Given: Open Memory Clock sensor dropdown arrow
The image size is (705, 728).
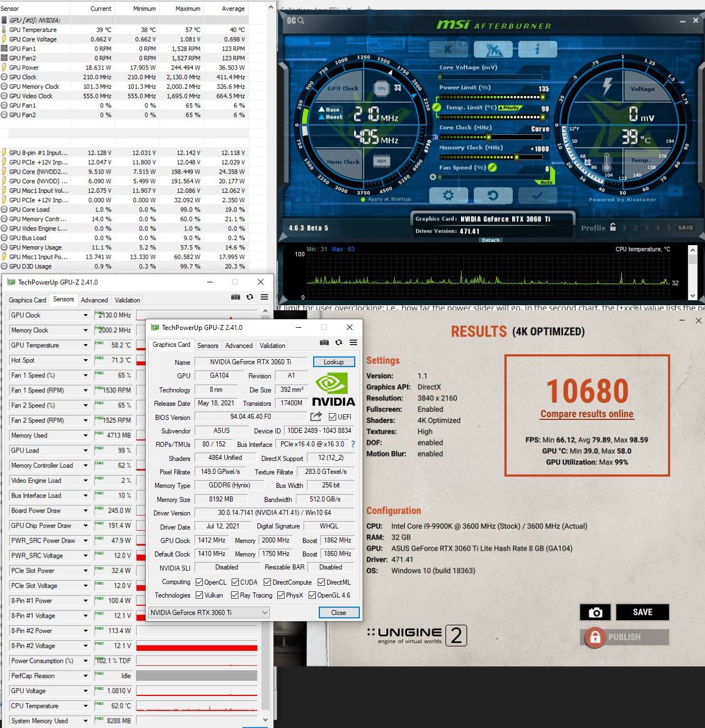Looking at the screenshot, I should [x=85, y=331].
